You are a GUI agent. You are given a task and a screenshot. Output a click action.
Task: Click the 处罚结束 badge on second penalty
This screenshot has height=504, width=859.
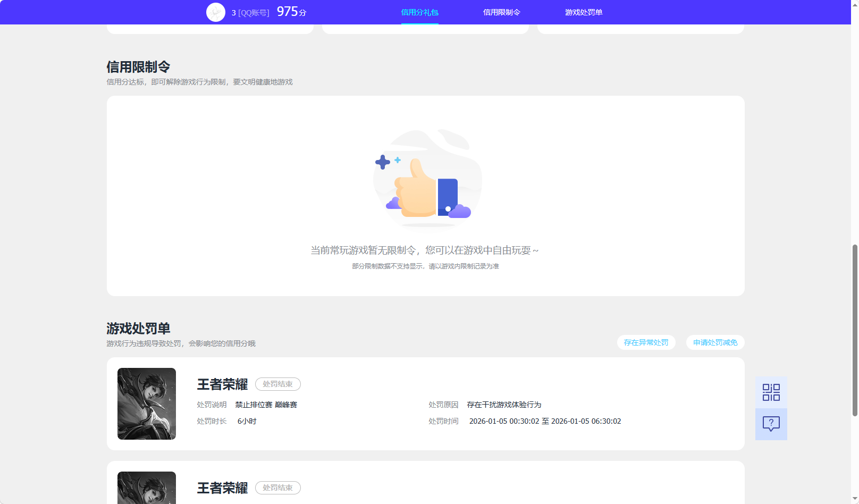point(277,488)
